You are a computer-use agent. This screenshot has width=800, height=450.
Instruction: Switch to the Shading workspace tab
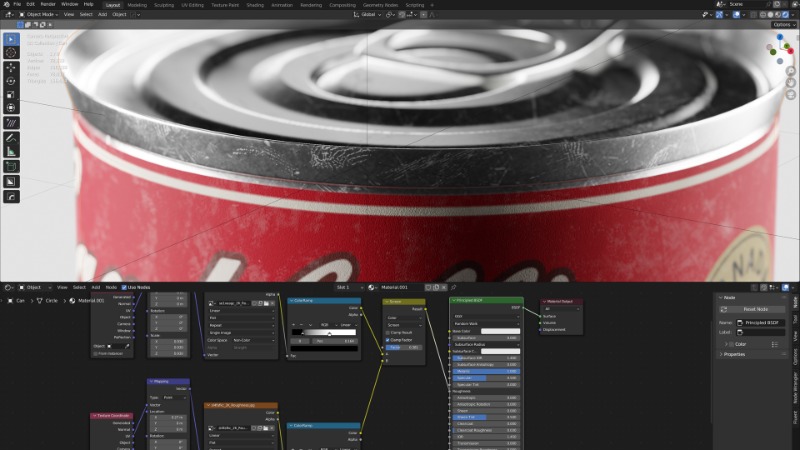255,4
